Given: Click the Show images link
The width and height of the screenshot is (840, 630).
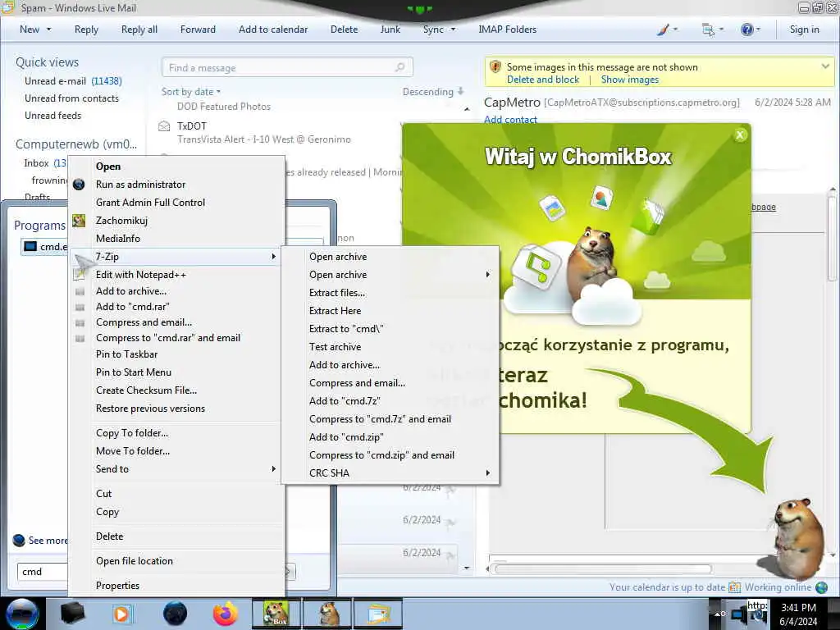Looking at the screenshot, I should click(x=630, y=80).
